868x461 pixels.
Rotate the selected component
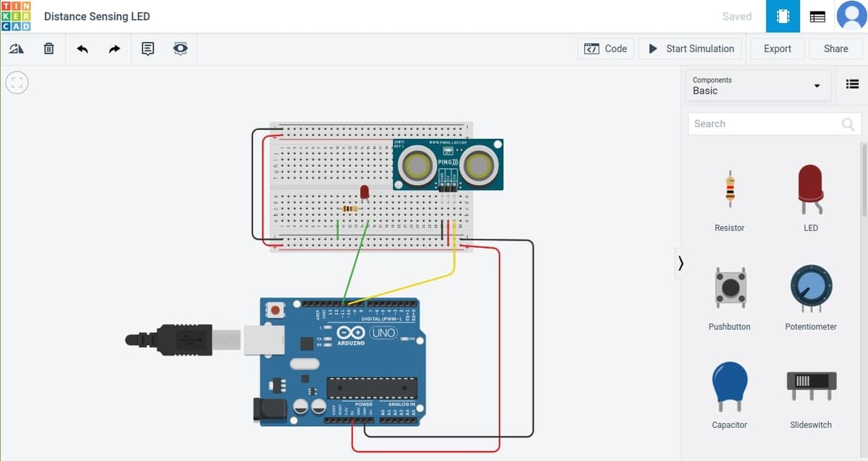(x=17, y=49)
